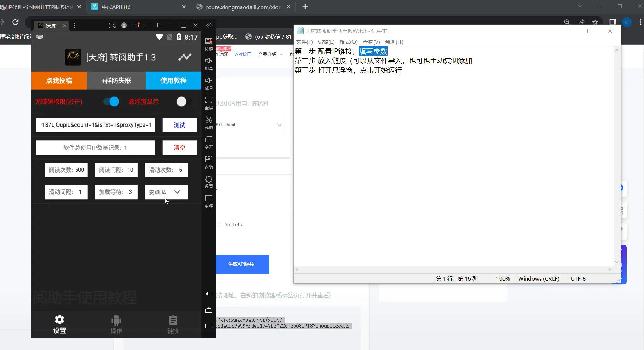Screen dimensions: 644x350
Task: Toggle the 无障碍权限 accessibility switch
Action: click(x=110, y=101)
